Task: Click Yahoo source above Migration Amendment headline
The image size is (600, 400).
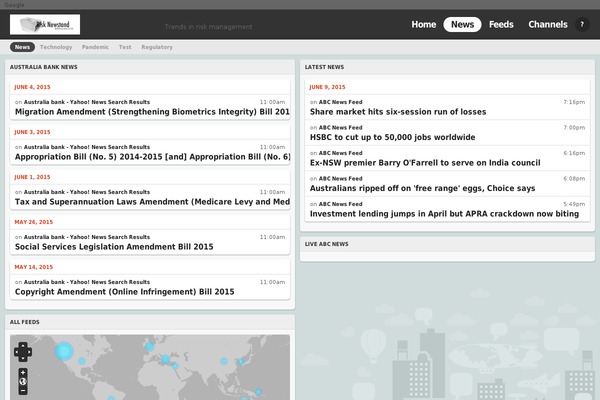Action: coord(87,102)
